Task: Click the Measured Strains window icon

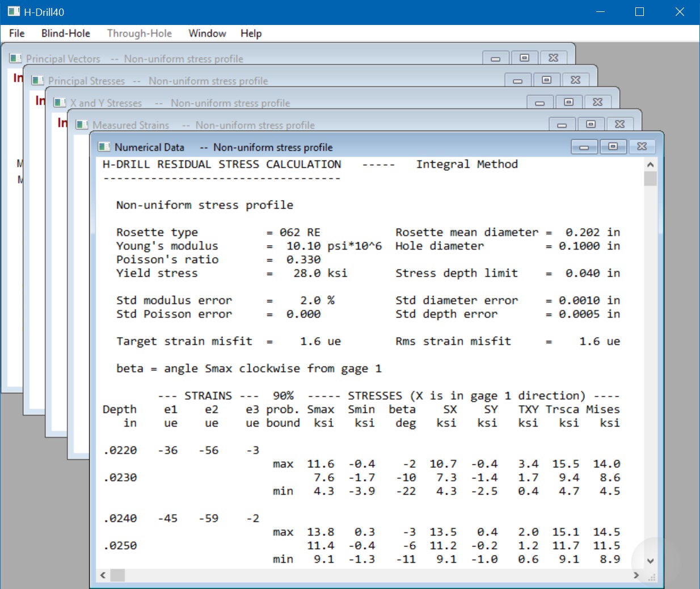Action: coord(82,125)
